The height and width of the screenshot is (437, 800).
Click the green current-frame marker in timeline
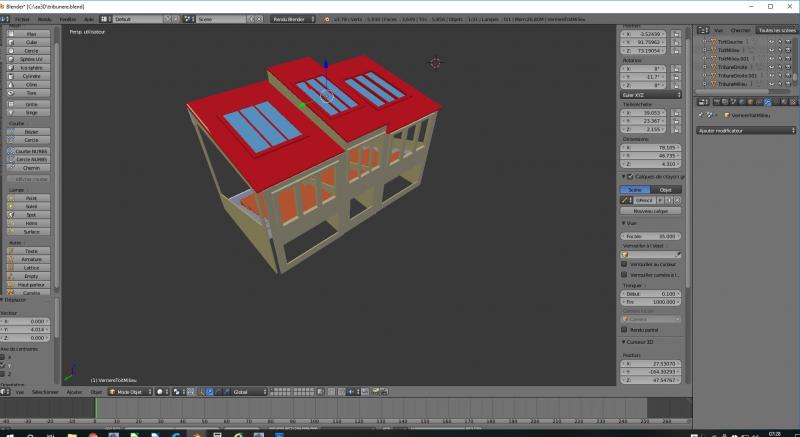(x=96, y=407)
